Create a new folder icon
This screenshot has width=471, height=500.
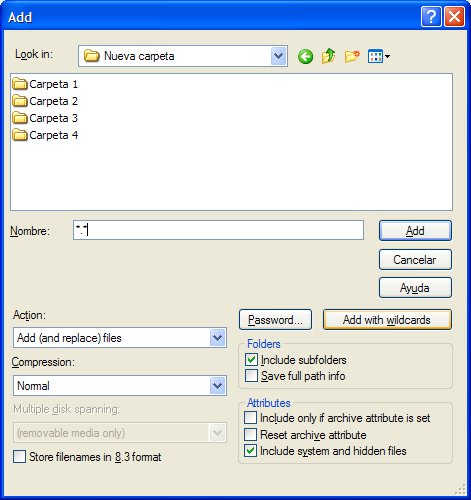coord(352,56)
